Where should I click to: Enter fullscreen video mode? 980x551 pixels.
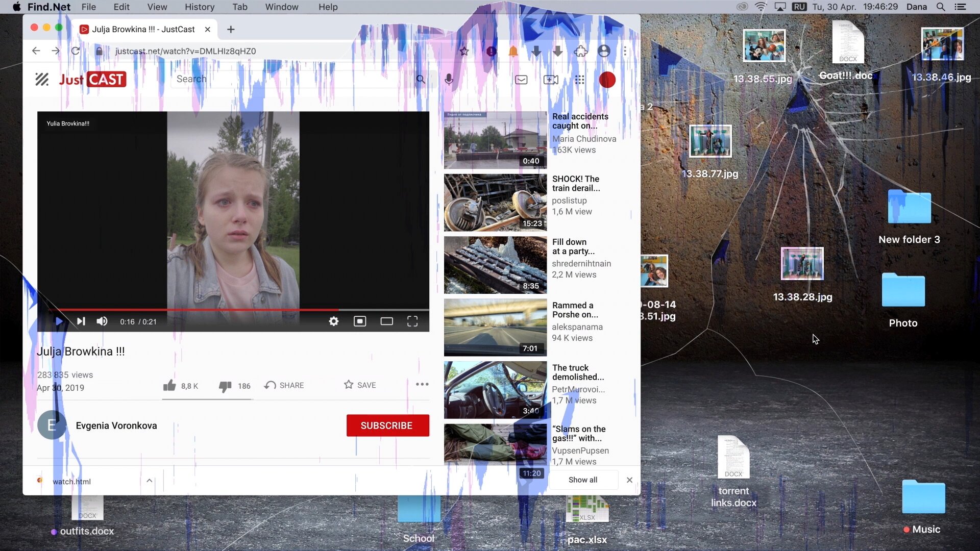click(412, 321)
